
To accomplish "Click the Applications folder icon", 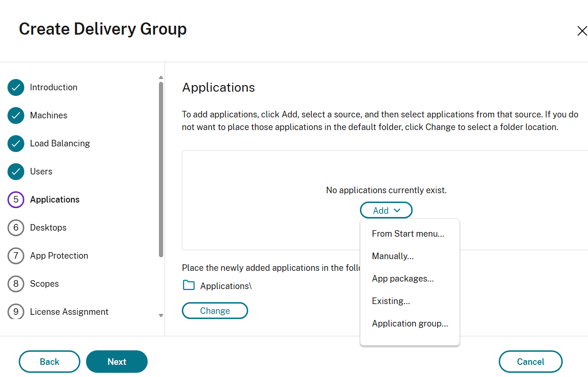I will point(189,285).
